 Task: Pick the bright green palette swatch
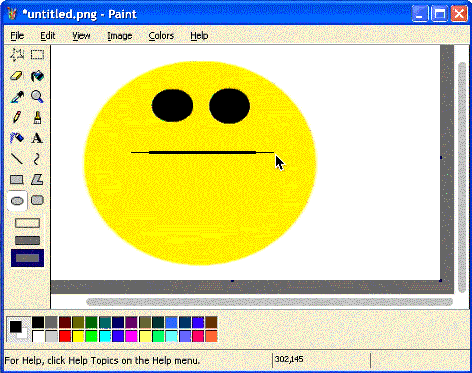pos(91,336)
